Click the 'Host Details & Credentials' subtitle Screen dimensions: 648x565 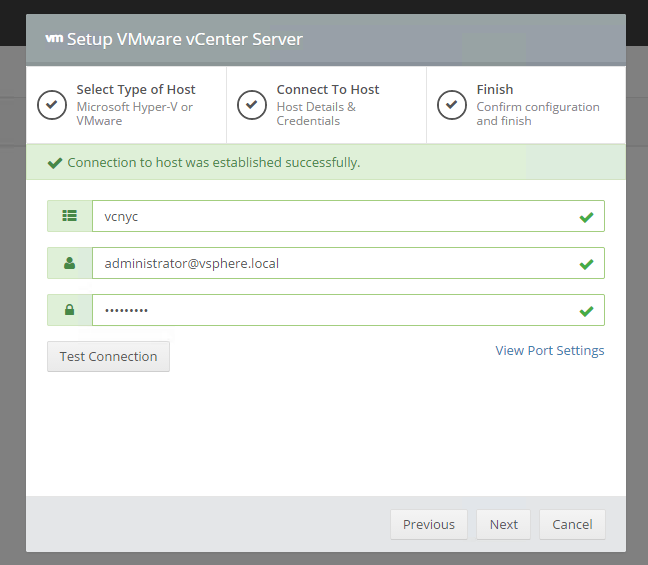tap(316, 114)
